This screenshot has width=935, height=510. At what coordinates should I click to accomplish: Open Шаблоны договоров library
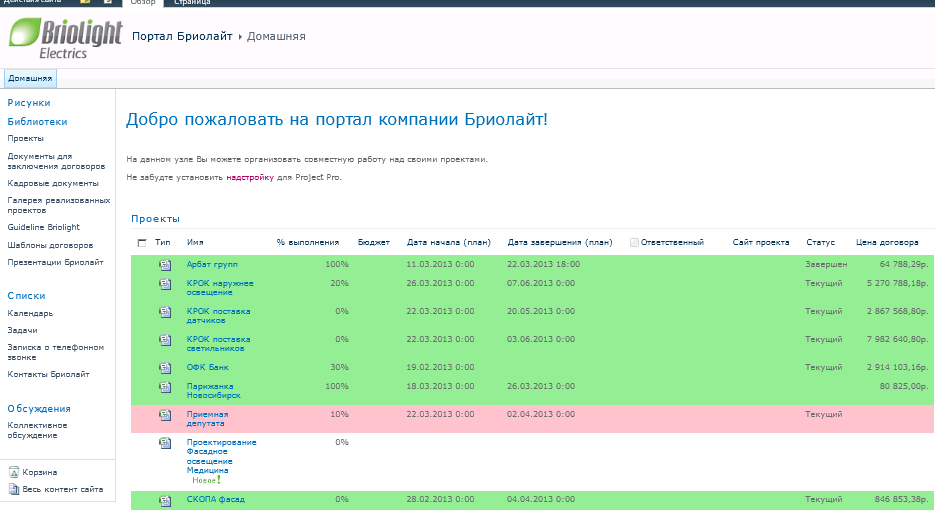(50, 245)
